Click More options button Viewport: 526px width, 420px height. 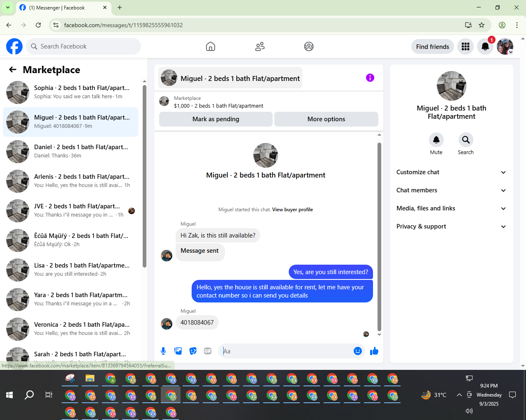[326, 119]
